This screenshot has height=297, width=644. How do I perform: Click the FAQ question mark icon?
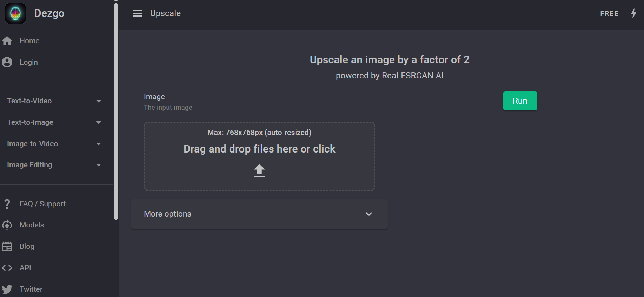tap(7, 204)
